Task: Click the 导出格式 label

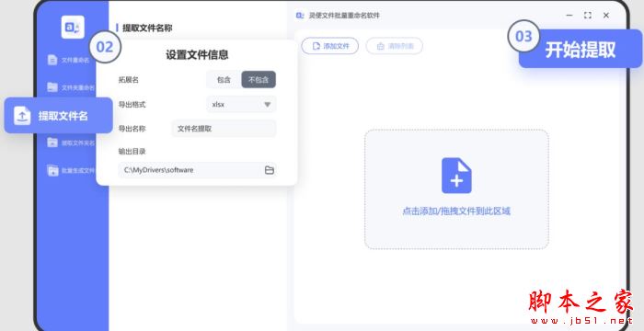Action: 132,104
